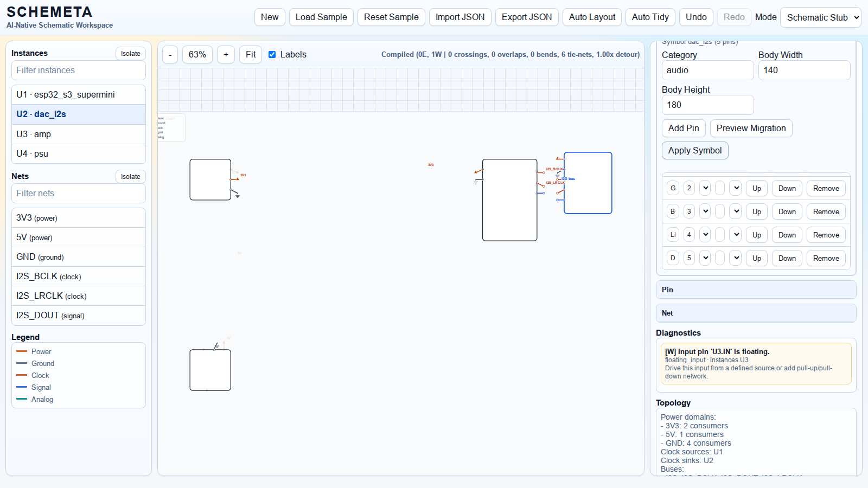The height and width of the screenshot is (488, 868).
Task: Open second dropdown in pin 5 row
Action: (736, 258)
